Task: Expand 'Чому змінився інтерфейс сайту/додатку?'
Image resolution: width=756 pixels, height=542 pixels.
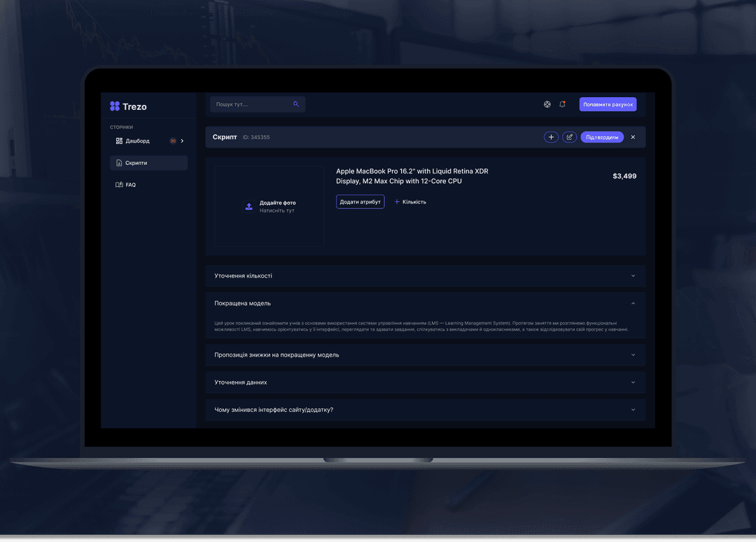Action: tap(633, 410)
